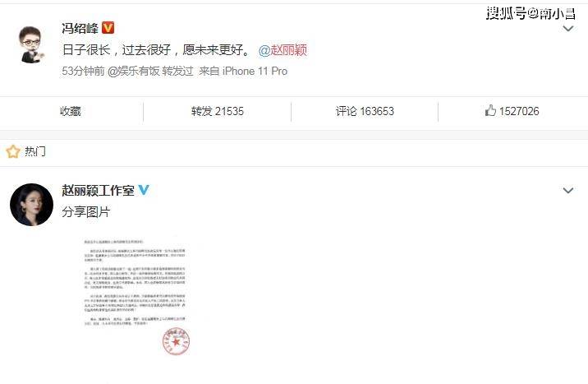Click the red stamp on the document

pos(176,341)
